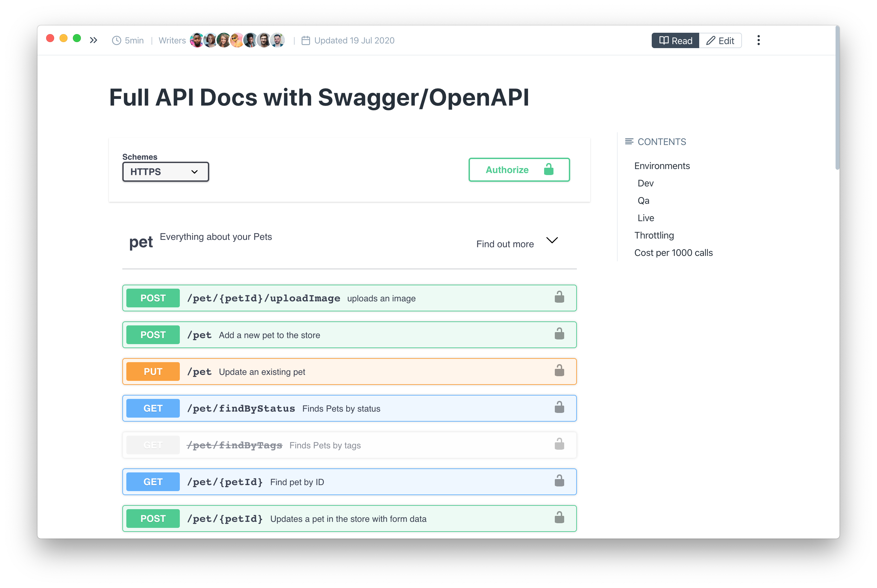
Task: Switch to Edit mode
Action: [x=720, y=40]
